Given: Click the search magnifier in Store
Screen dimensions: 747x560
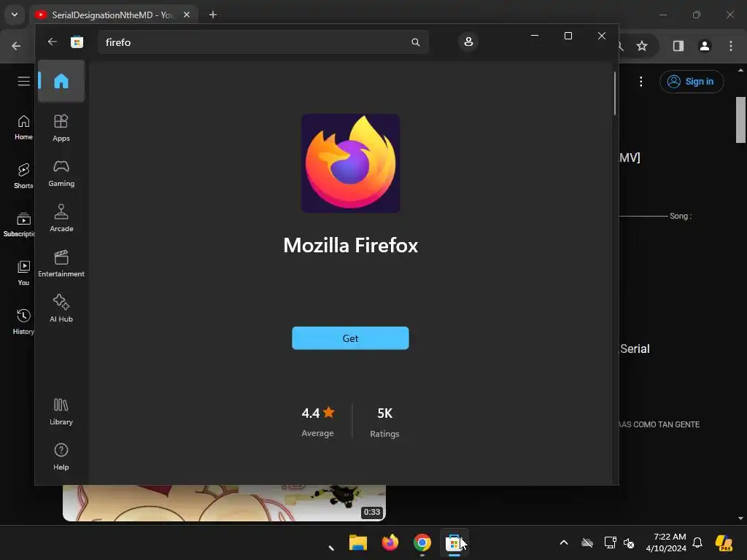Looking at the screenshot, I should pyautogui.click(x=415, y=42).
